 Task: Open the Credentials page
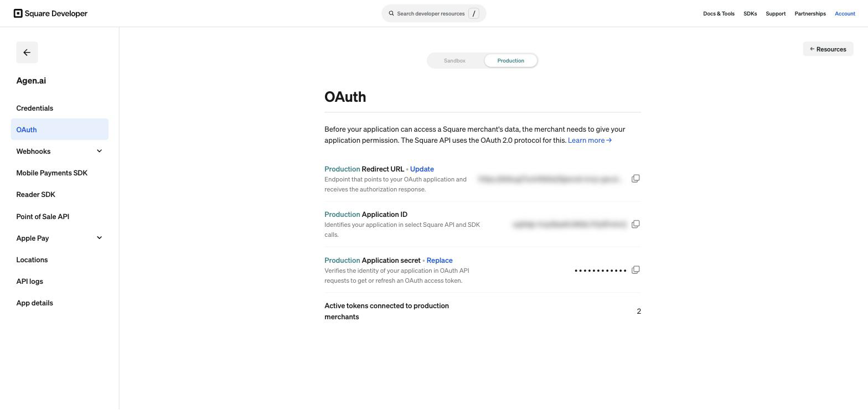click(35, 108)
